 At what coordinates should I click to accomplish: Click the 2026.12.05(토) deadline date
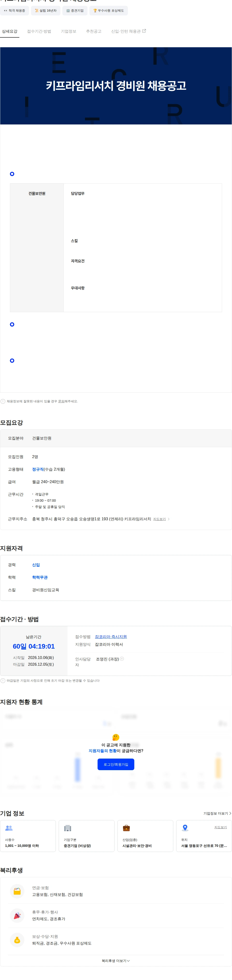click(x=41, y=664)
